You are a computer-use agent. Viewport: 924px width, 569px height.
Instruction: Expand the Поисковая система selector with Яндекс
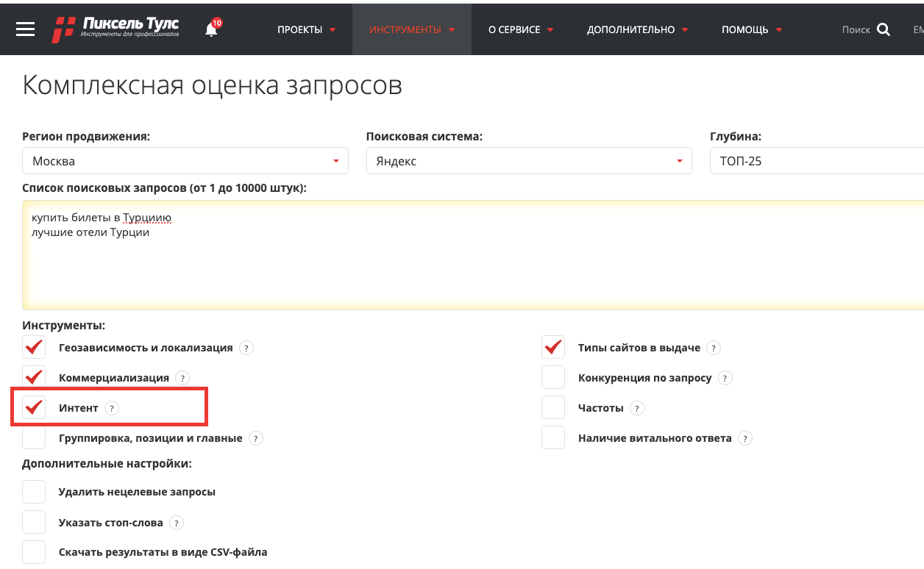point(528,160)
